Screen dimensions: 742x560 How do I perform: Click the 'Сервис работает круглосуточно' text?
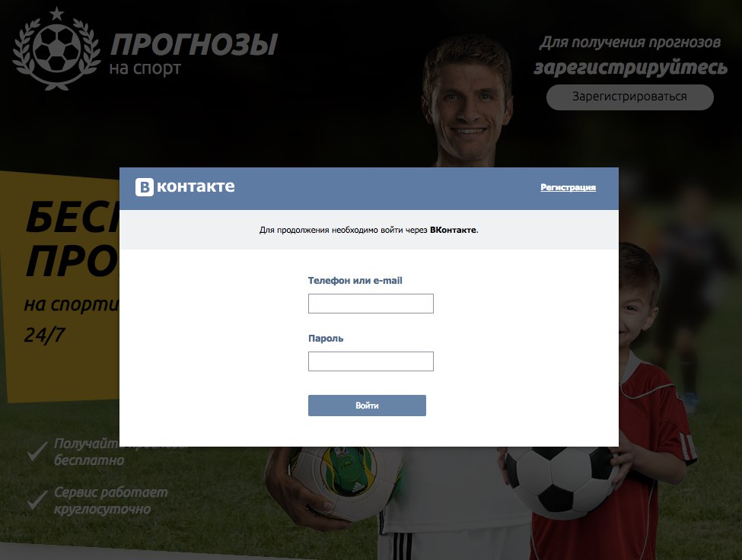110,501
